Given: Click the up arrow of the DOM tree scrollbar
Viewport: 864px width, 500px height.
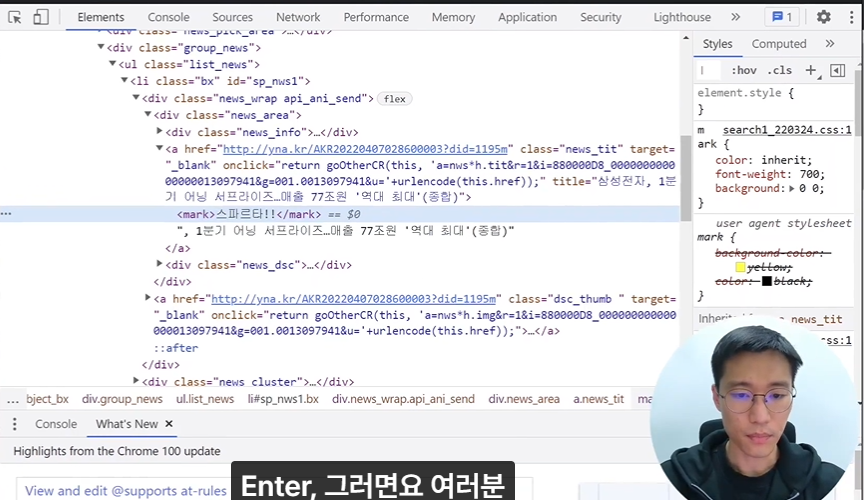Looking at the screenshot, I should click(x=686, y=38).
